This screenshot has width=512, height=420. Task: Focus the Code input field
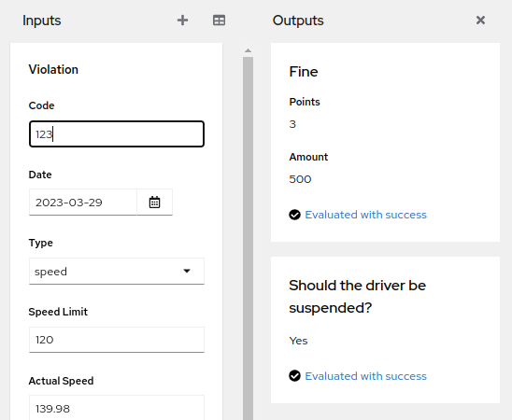[x=117, y=134]
